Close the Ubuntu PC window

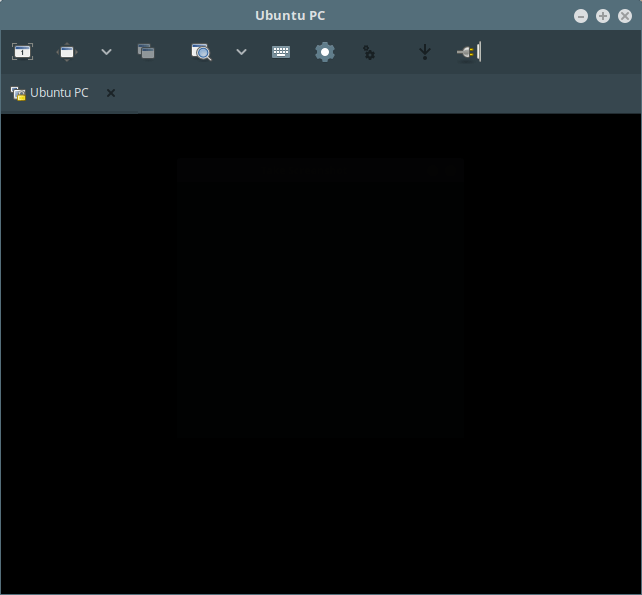[625, 16]
